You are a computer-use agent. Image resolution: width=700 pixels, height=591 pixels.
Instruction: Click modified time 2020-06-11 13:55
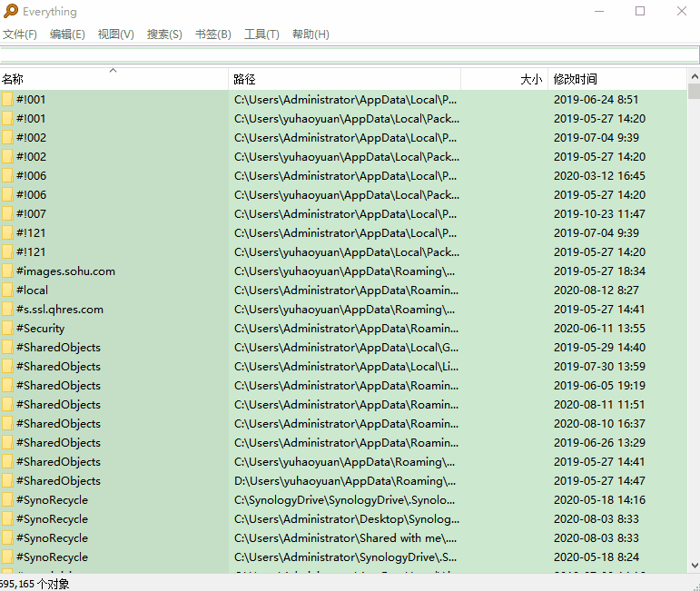pos(599,328)
